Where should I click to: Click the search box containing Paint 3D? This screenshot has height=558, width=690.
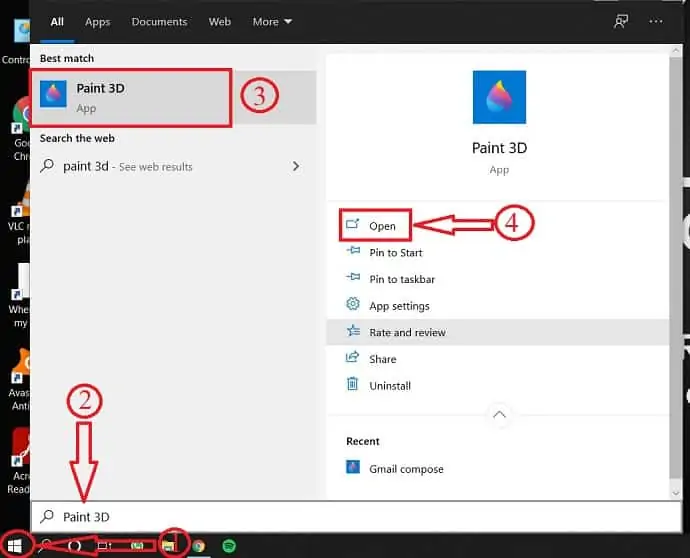[x=356, y=517]
